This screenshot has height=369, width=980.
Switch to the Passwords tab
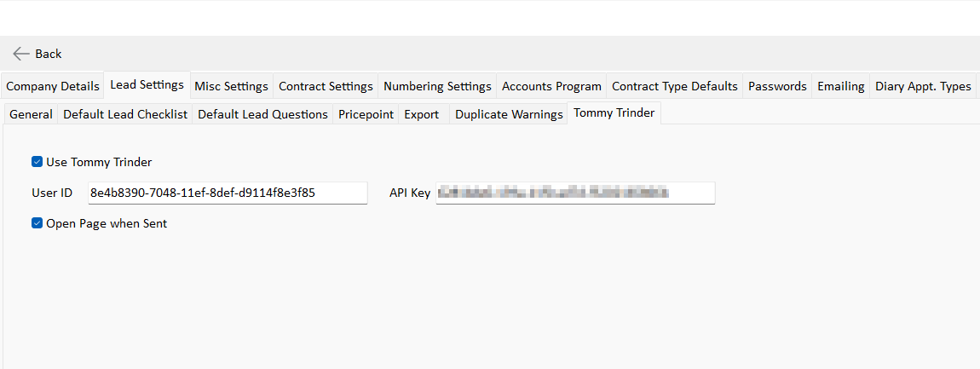pyautogui.click(x=777, y=86)
